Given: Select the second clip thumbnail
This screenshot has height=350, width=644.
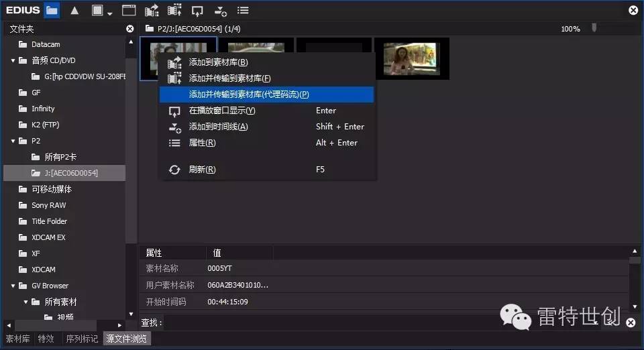Looking at the screenshot, I should point(256,45).
